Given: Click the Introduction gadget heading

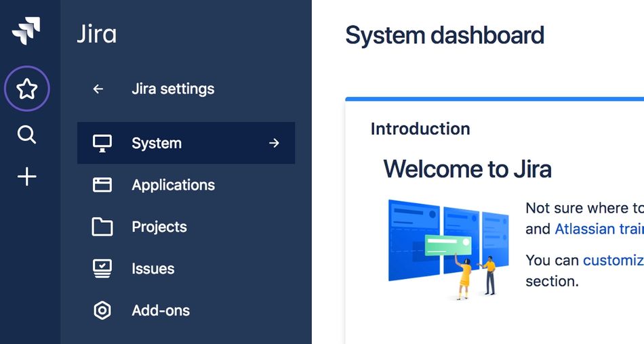Looking at the screenshot, I should [420, 129].
